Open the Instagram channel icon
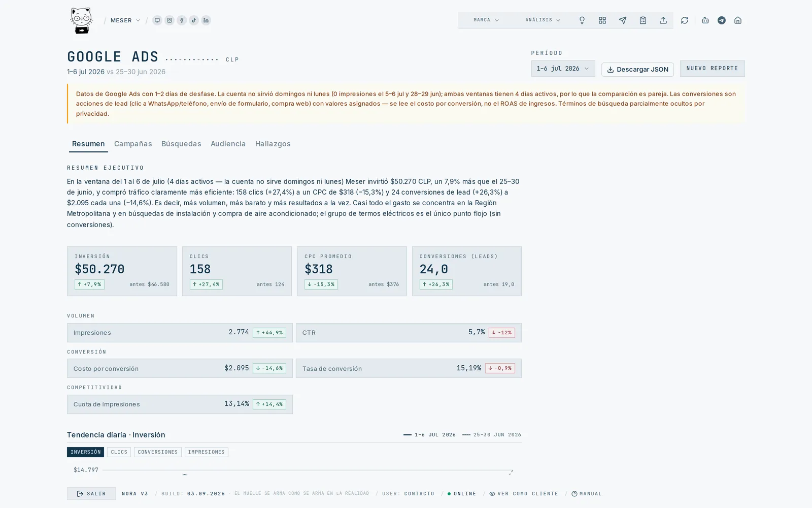This screenshot has height=508, width=812. click(x=170, y=20)
